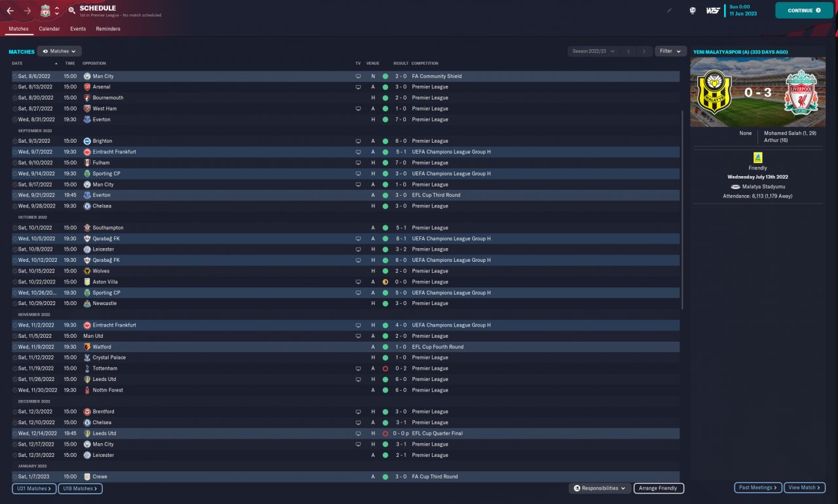This screenshot has height=504, width=838.
Task: Open U18 Matches
Action: [x=80, y=488]
